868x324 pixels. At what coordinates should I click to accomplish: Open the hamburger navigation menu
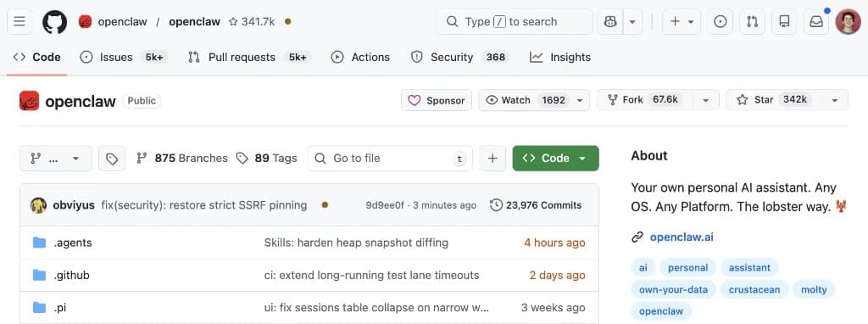pyautogui.click(x=19, y=21)
